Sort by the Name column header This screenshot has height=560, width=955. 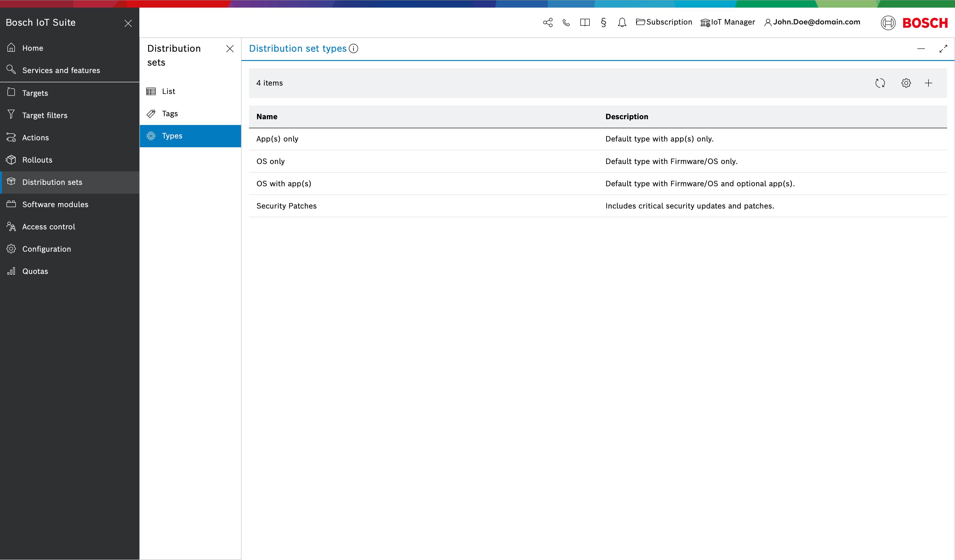coord(267,117)
